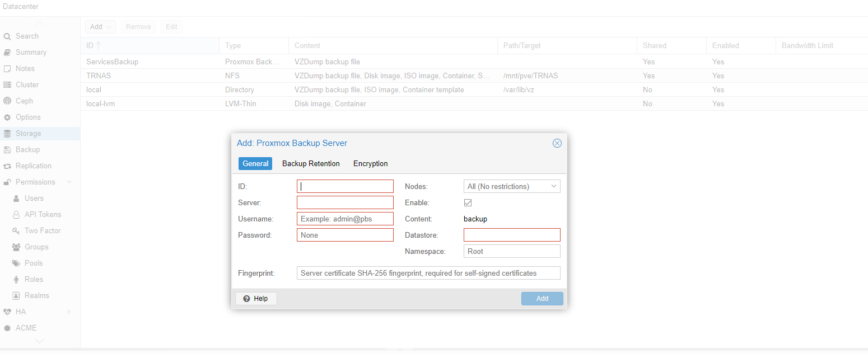Screen dimensions: 868x354
Task: Click the Search magnifier icon in sidebar
Action: [7, 36]
